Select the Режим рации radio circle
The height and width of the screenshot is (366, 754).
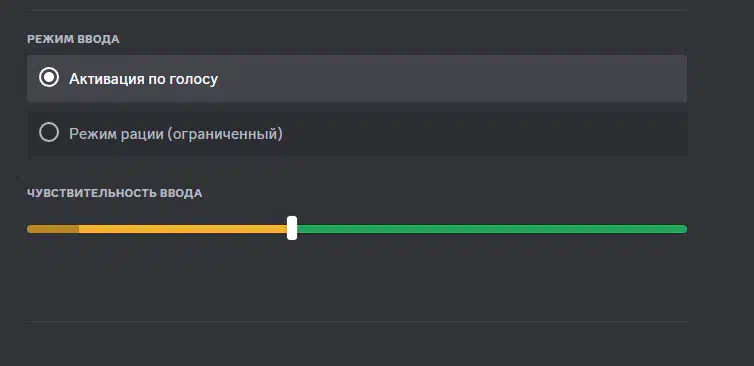pos(49,132)
